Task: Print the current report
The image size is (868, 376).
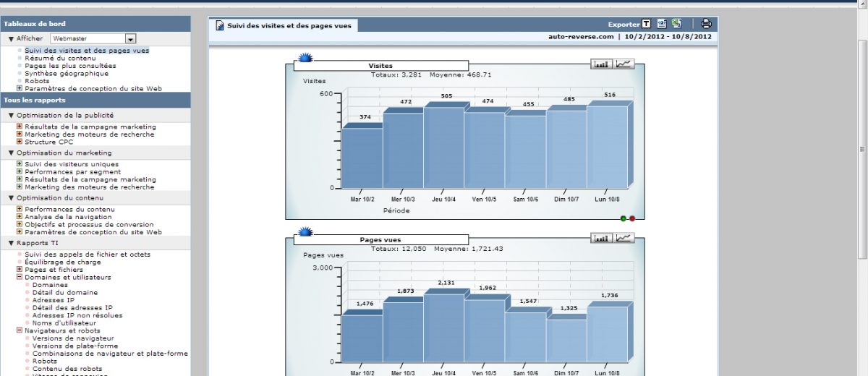Action: 706,24
